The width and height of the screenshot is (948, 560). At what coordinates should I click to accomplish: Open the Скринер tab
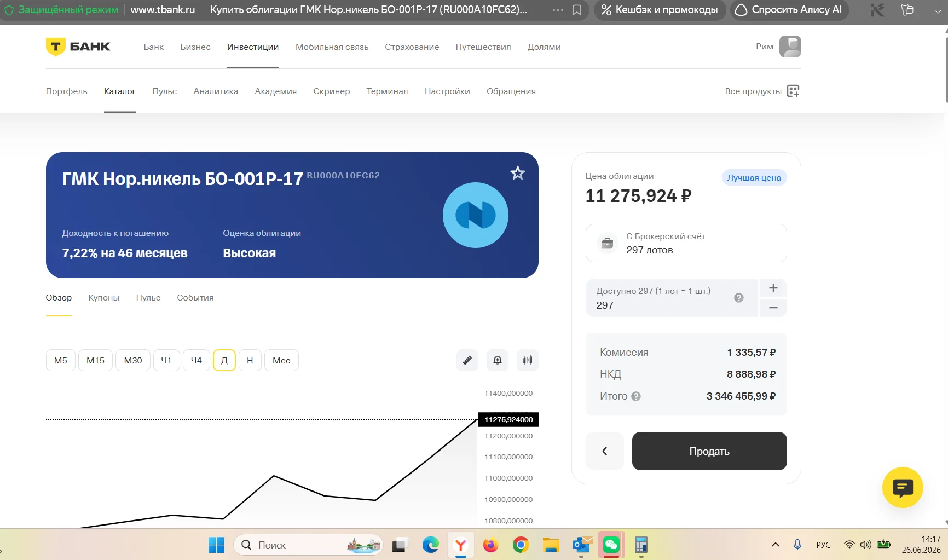[332, 91]
